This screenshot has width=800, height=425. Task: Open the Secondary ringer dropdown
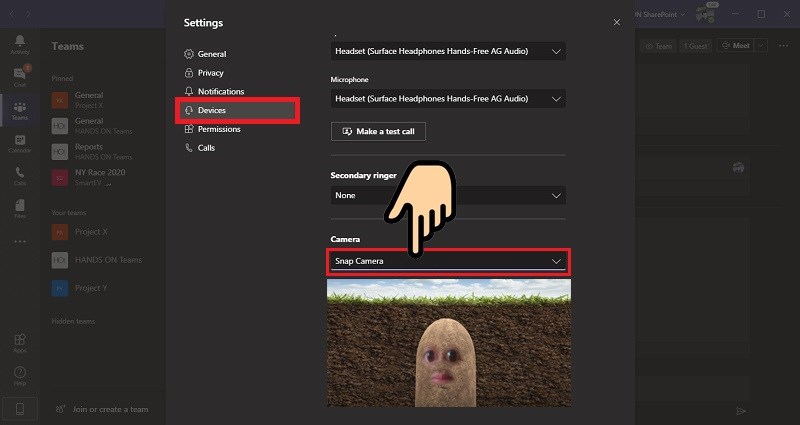click(447, 195)
